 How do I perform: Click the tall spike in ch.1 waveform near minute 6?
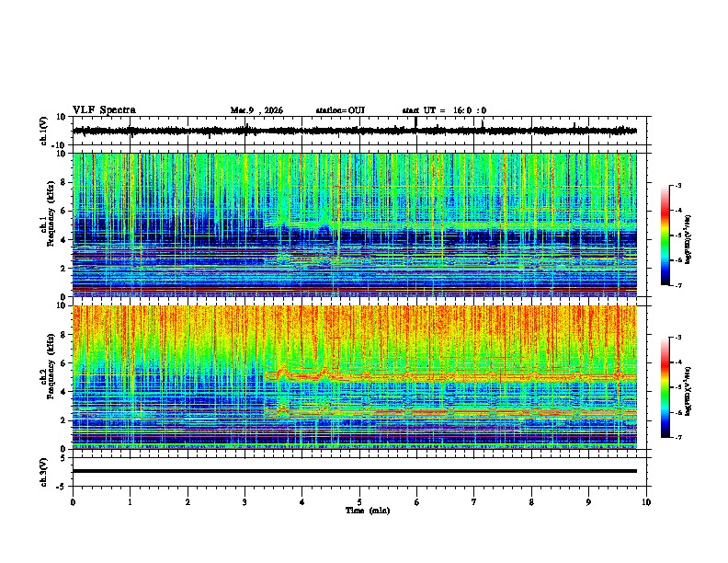pyautogui.click(x=416, y=122)
